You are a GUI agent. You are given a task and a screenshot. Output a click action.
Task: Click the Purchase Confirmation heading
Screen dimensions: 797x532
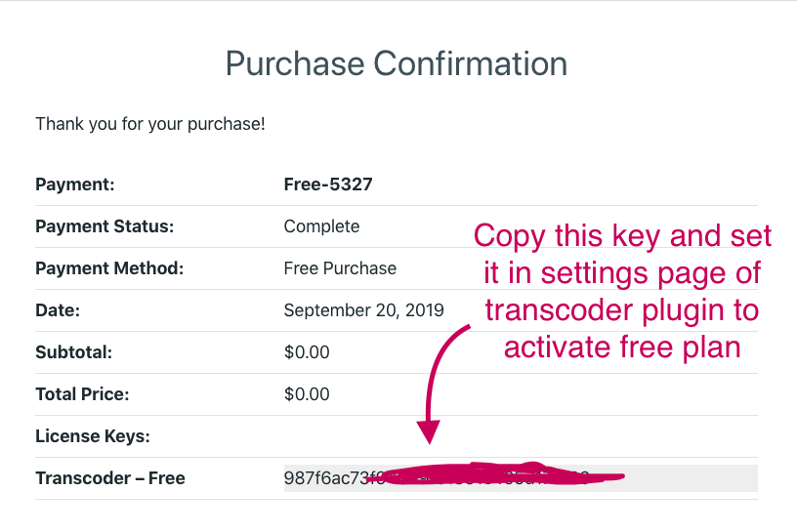point(397,64)
